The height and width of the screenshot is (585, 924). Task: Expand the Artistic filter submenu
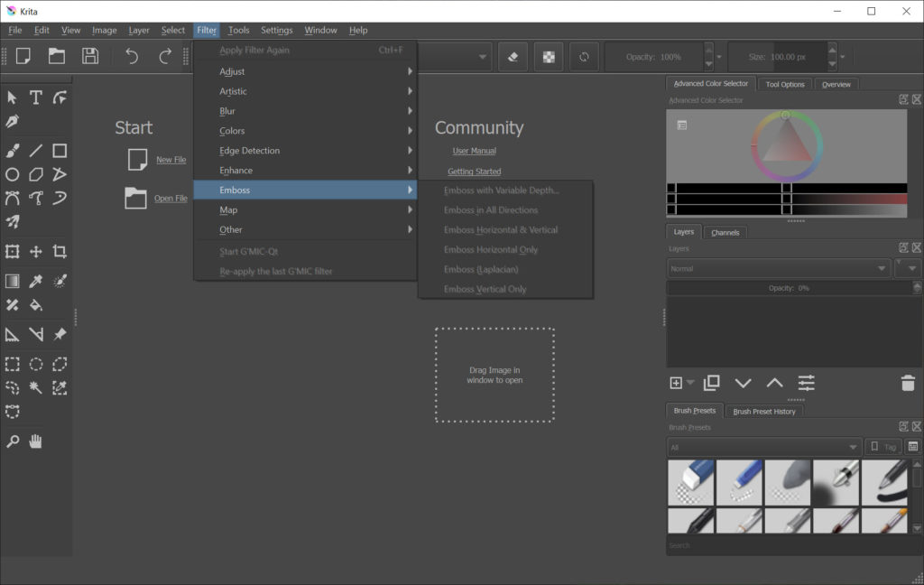point(305,91)
